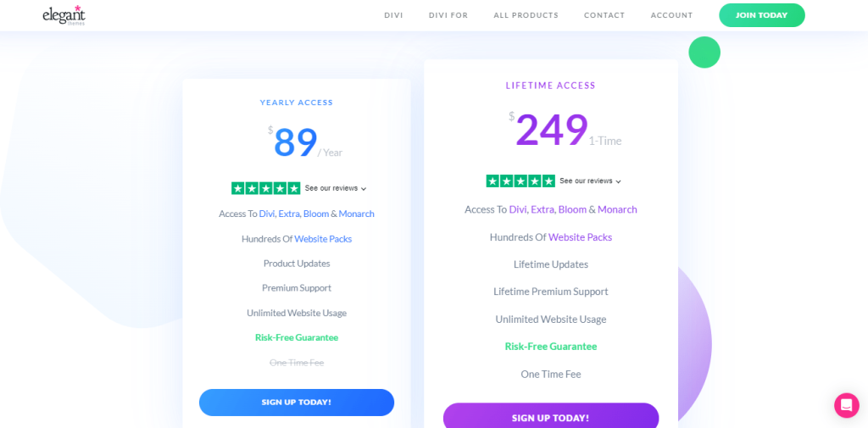
Task: Open the Divi For menu
Action: 448,15
